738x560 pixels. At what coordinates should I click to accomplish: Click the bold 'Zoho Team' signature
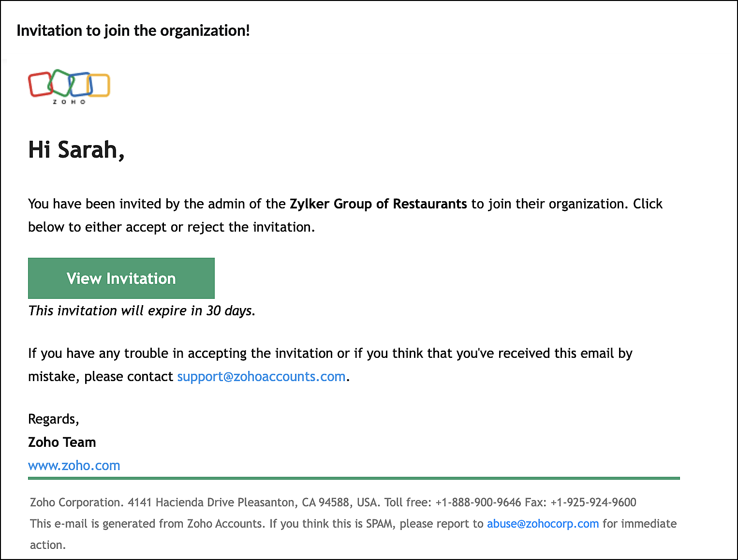coord(62,442)
